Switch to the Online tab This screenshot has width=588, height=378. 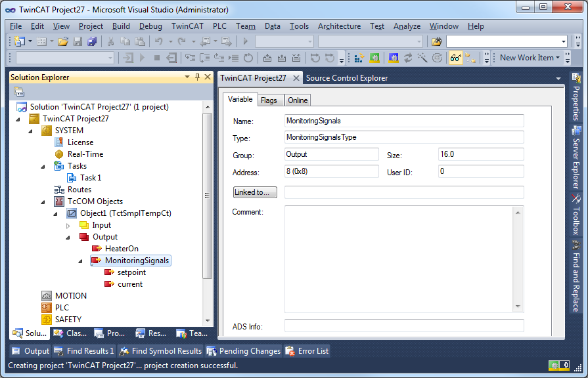click(x=298, y=100)
